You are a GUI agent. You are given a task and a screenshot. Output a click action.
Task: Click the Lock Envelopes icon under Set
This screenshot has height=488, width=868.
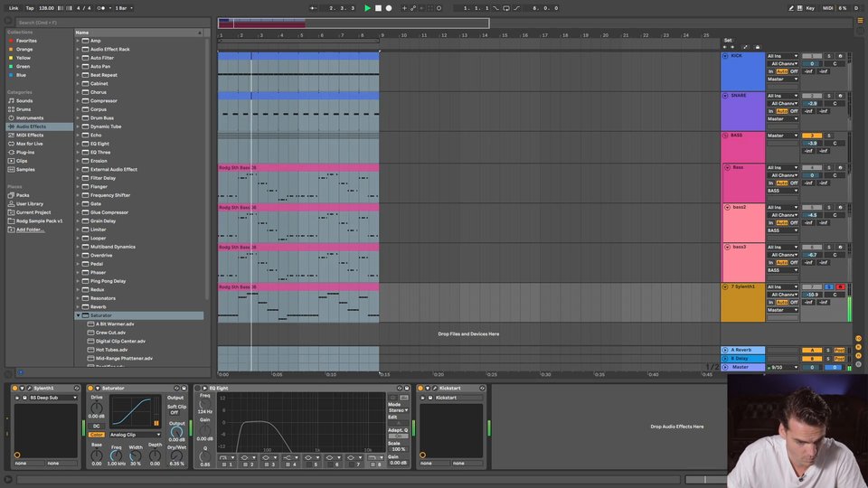(758, 48)
